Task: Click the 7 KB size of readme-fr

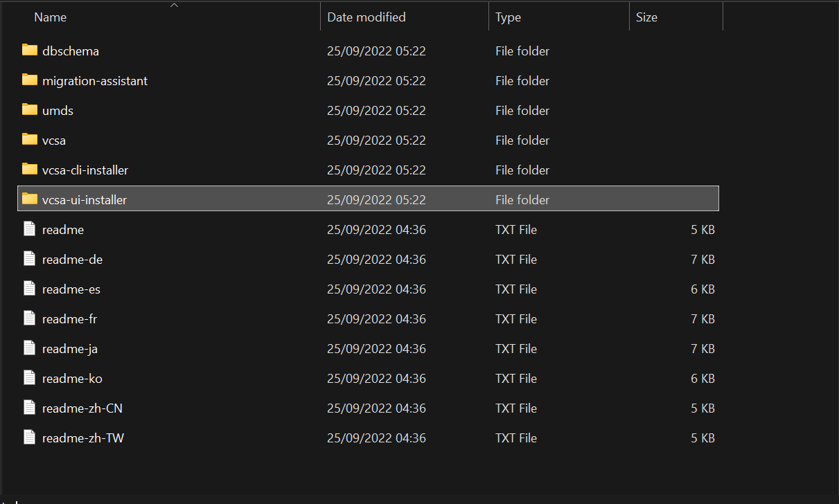Action: click(x=703, y=319)
